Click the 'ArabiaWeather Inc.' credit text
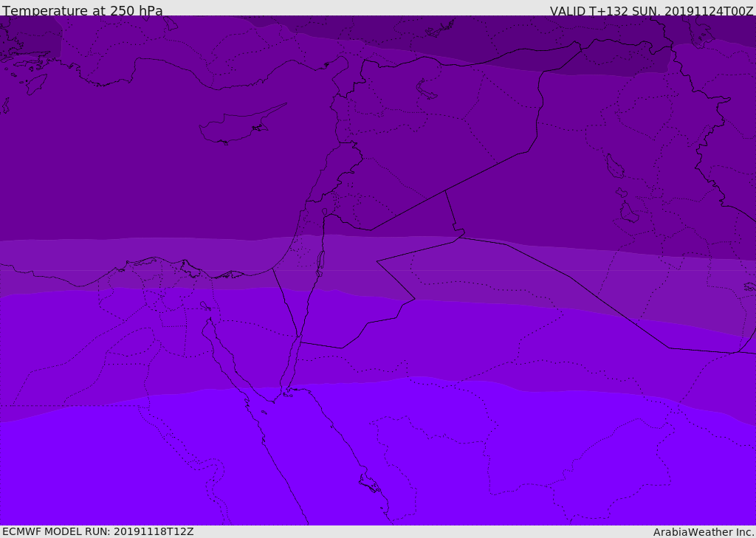756x538 pixels. (x=704, y=532)
